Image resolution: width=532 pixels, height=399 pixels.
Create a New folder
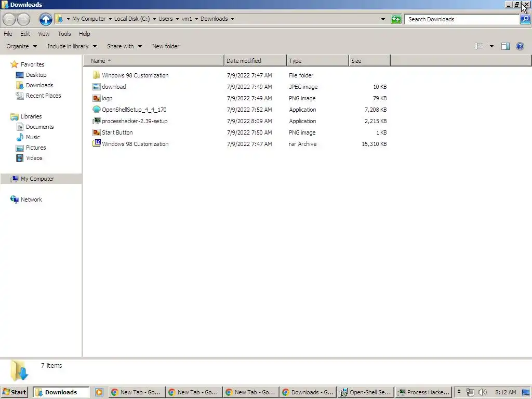point(166,46)
